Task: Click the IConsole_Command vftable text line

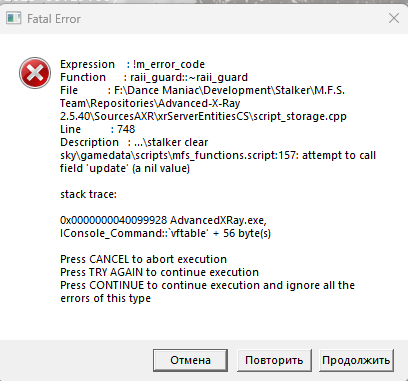Action: (x=165, y=233)
